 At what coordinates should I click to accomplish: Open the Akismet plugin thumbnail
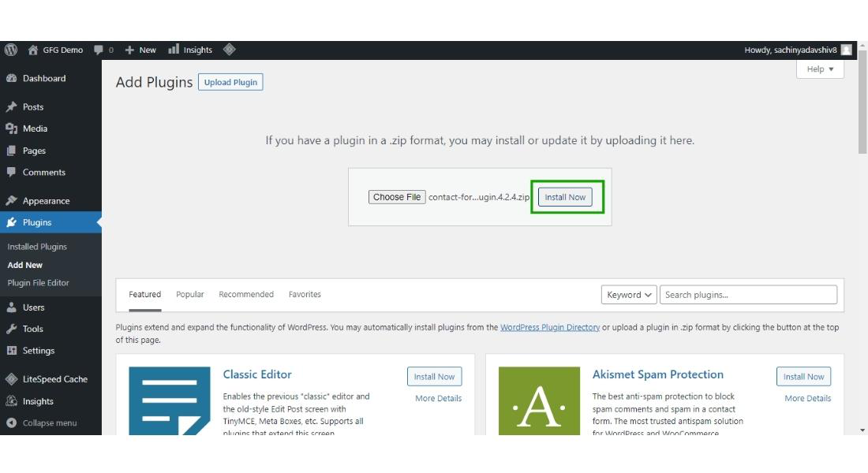click(x=539, y=400)
